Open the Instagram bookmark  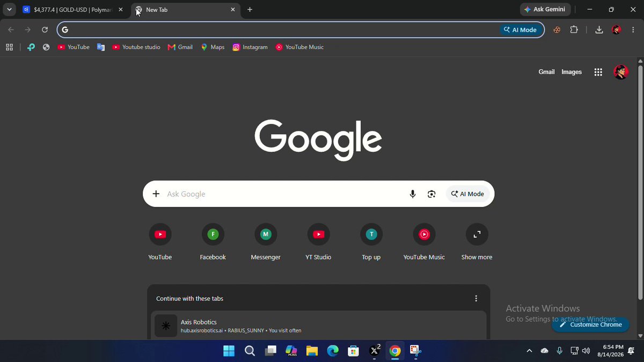250,47
